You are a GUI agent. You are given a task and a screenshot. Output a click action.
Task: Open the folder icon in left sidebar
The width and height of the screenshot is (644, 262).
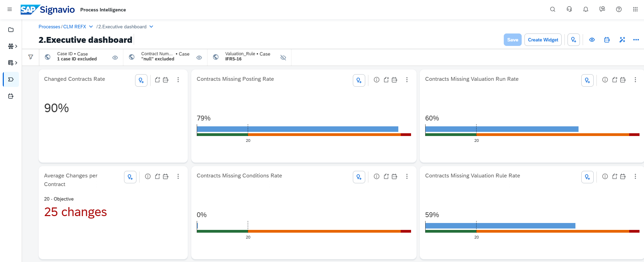point(11,30)
